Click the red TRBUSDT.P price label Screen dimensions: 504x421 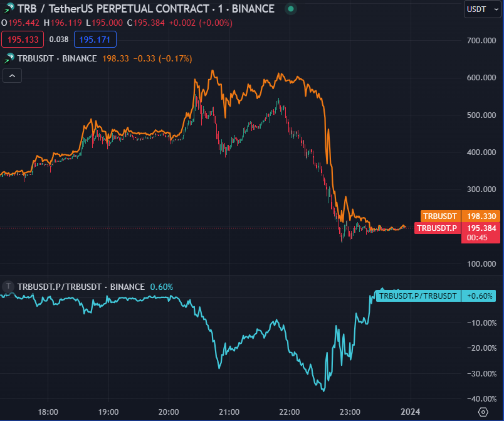tap(438, 228)
